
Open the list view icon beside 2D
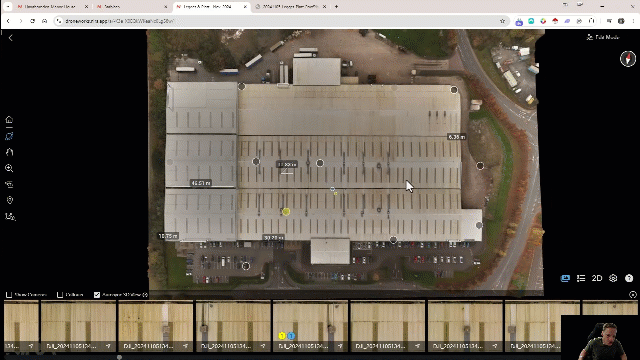[x=581, y=278]
